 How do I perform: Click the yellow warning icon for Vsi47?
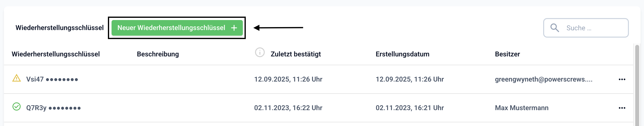(x=17, y=78)
